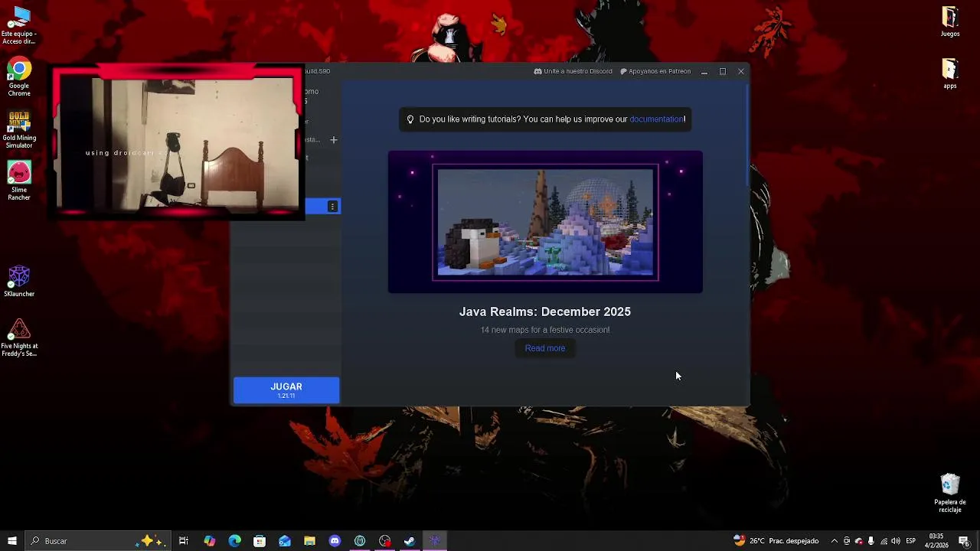Open Google Chrome desktop shortcut
The height and width of the screenshot is (551, 980).
(19, 77)
